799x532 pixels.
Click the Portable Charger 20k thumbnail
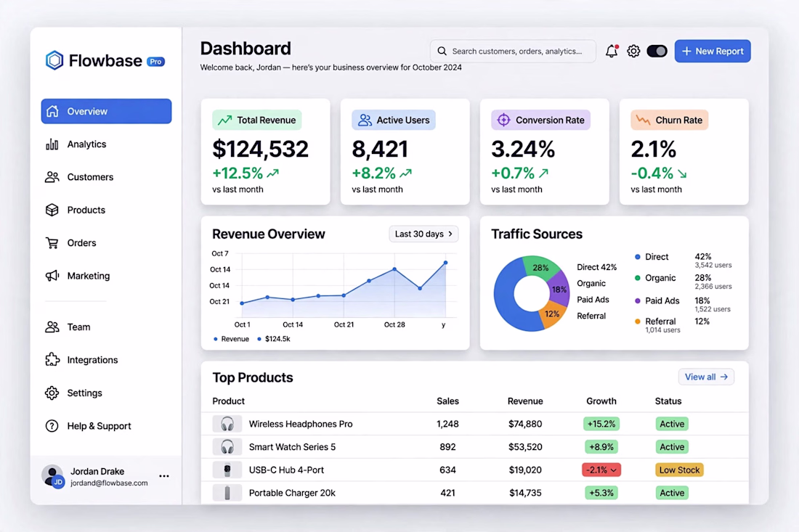(x=227, y=493)
